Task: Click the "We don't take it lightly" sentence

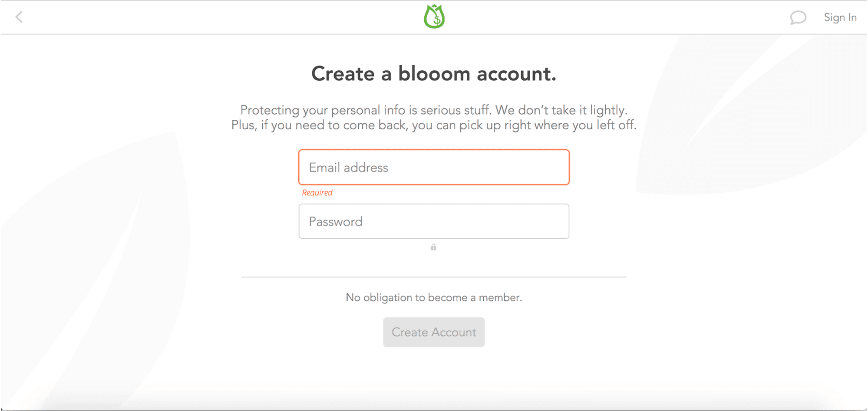Action: (x=561, y=110)
